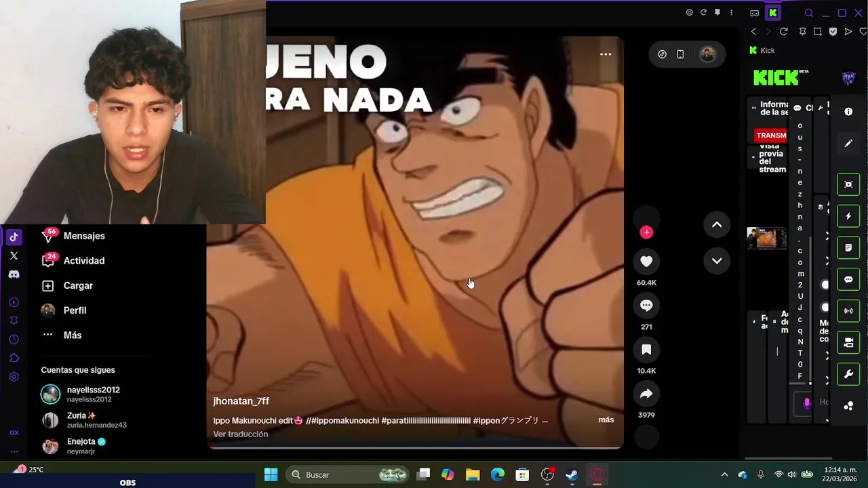Open the taskbar volume control
Viewport: 868px width, 488px height.
coord(792,474)
